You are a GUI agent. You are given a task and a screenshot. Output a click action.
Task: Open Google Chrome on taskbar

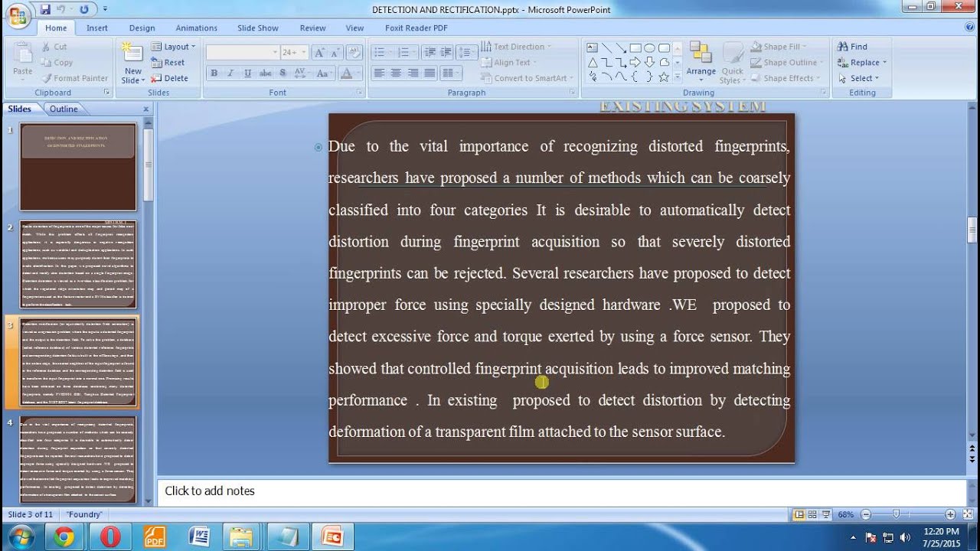point(64,536)
